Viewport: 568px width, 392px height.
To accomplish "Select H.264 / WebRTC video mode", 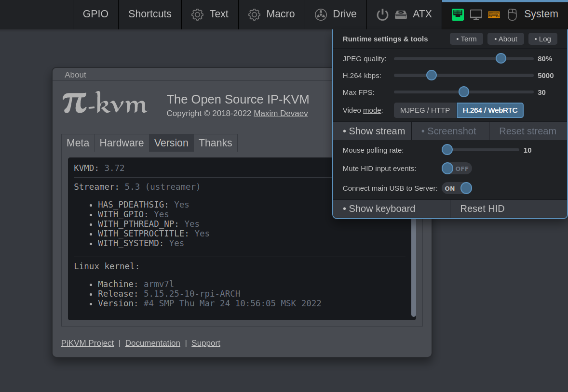I will pyautogui.click(x=490, y=110).
